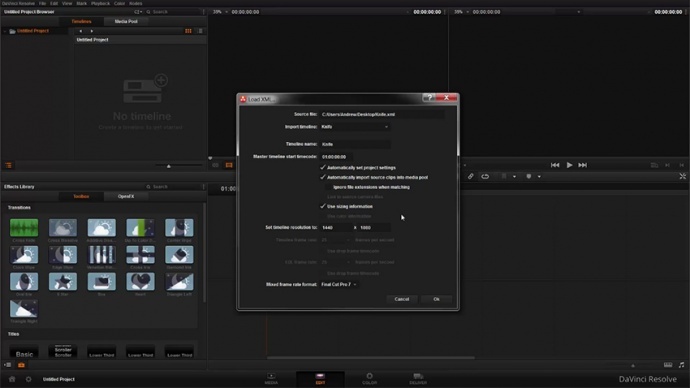This screenshot has height=388, width=690.
Task: Switch to thumbnail grid view in browser
Action: (188, 31)
